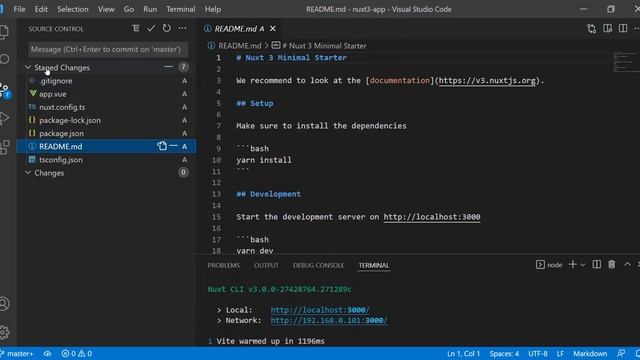The width and height of the screenshot is (640, 360).
Task: Refresh source control with circular arrow
Action: 167,28
